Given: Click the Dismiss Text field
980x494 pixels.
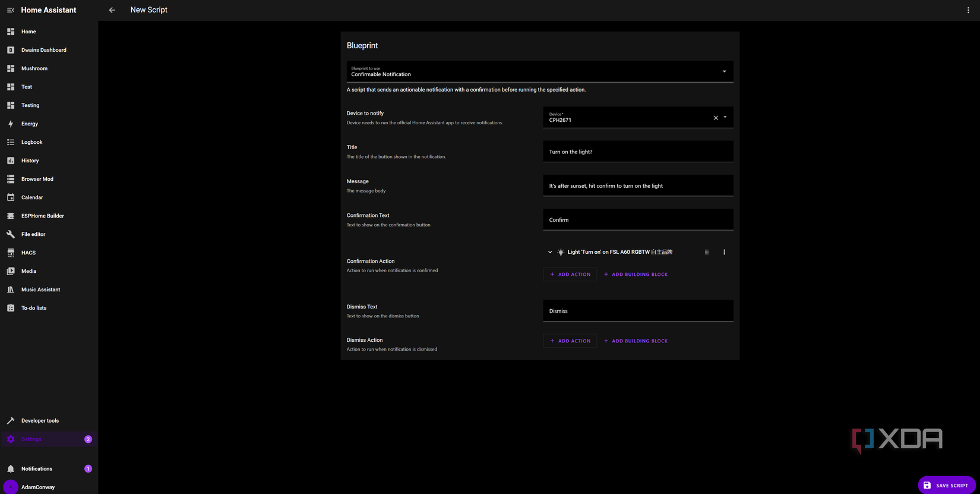Looking at the screenshot, I should (x=638, y=310).
